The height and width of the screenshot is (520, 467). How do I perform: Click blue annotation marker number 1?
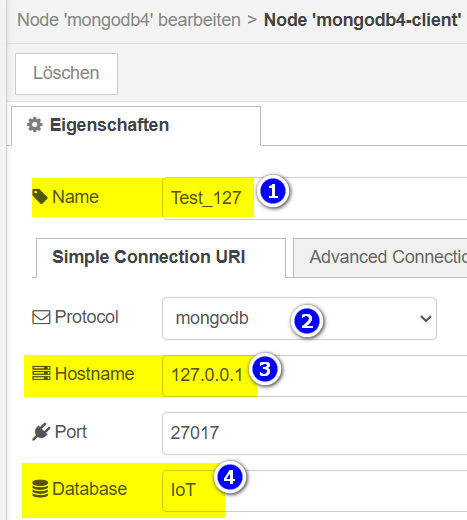click(x=273, y=192)
